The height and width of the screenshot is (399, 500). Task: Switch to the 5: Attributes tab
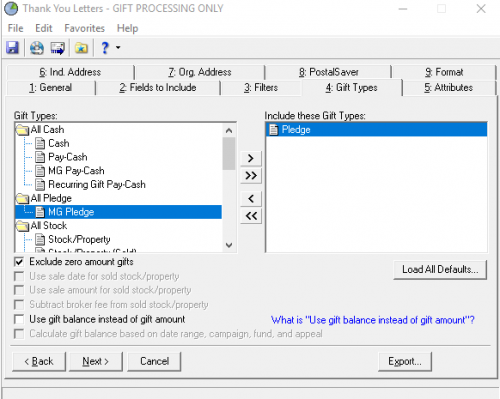pyautogui.click(x=449, y=88)
